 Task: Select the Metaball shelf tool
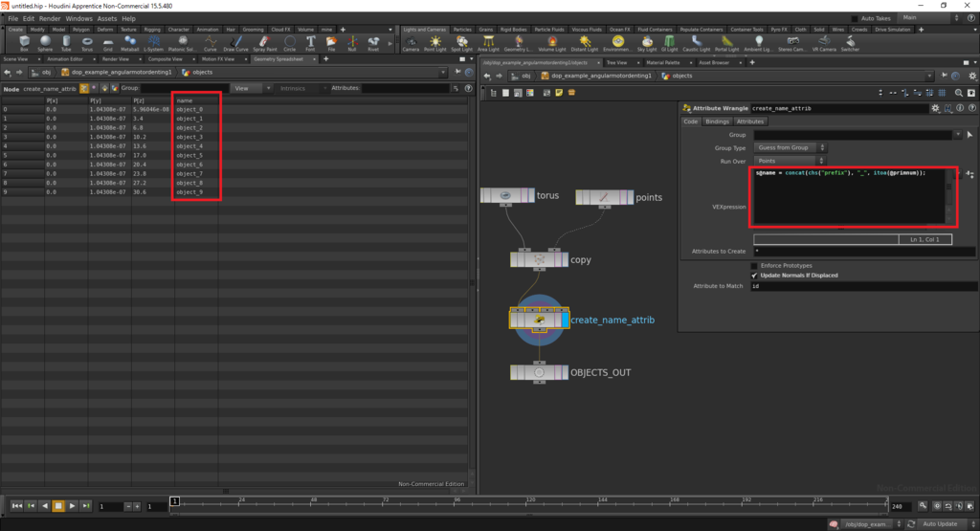[x=130, y=43]
